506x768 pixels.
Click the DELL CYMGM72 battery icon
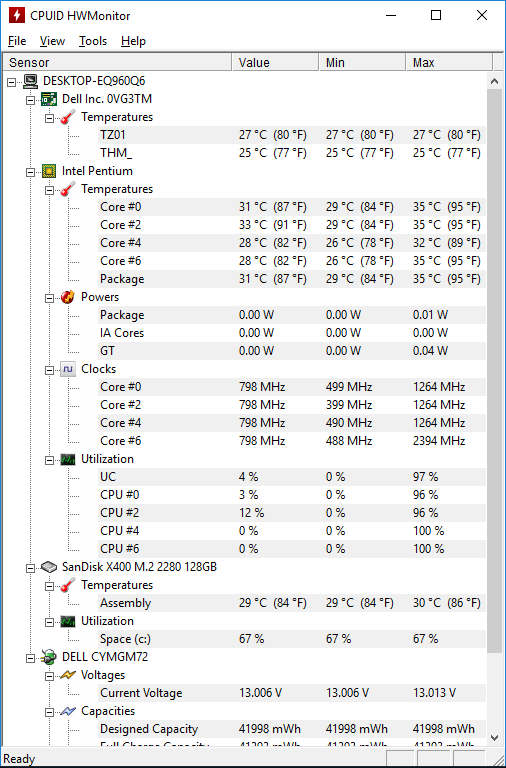[49, 657]
